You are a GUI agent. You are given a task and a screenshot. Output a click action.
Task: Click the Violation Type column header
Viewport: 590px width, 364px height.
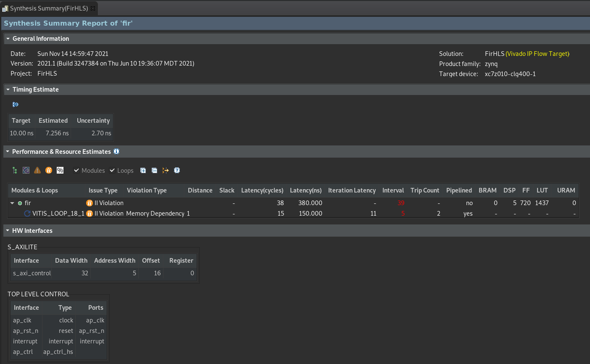click(x=147, y=190)
